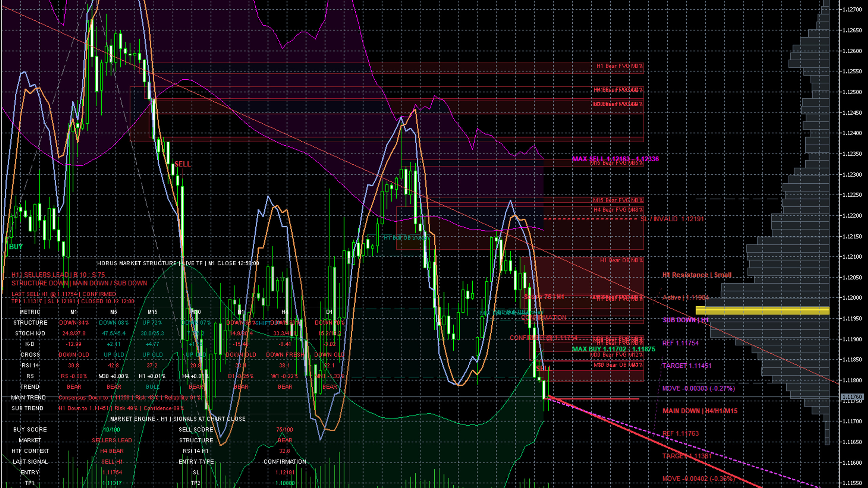
Task: Click the 'SUB DOWN | H1' label
Action: pos(685,320)
